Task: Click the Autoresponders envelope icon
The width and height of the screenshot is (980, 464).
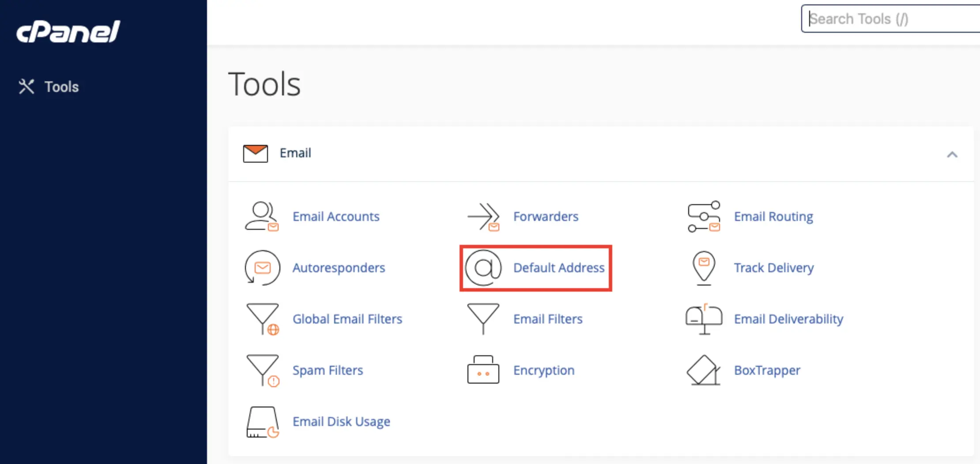Action: pyautogui.click(x=262, y=268)
